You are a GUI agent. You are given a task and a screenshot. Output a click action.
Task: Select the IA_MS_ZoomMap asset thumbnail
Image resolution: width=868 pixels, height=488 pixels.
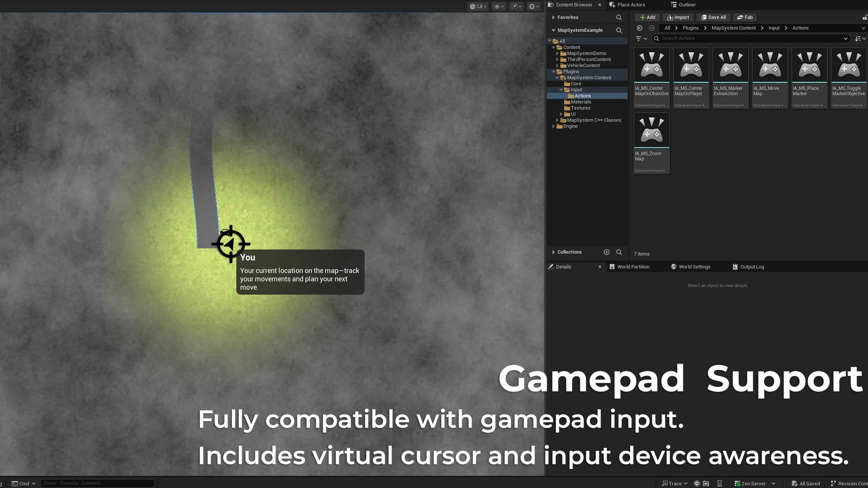click(651, 130)
